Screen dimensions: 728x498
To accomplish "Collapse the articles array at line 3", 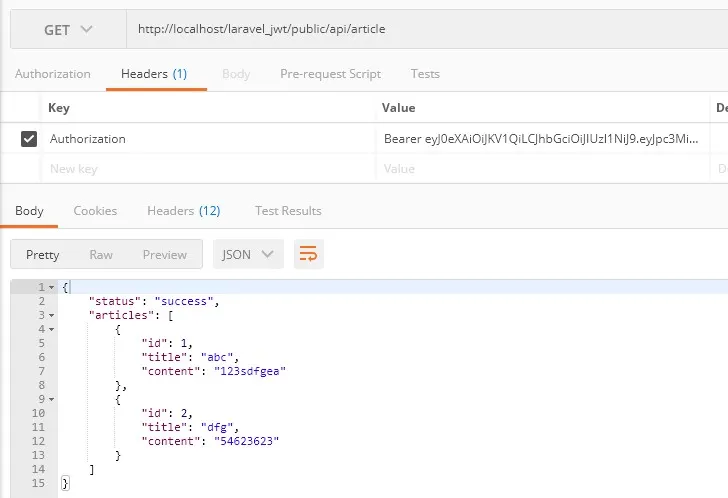I will tap(51, 315).
